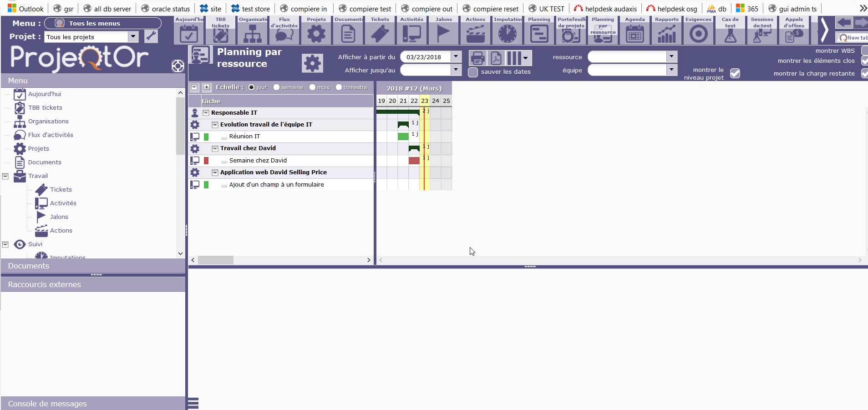Select the semaine scale radio button
Viewport: 868px width, 410px height.
276,87
